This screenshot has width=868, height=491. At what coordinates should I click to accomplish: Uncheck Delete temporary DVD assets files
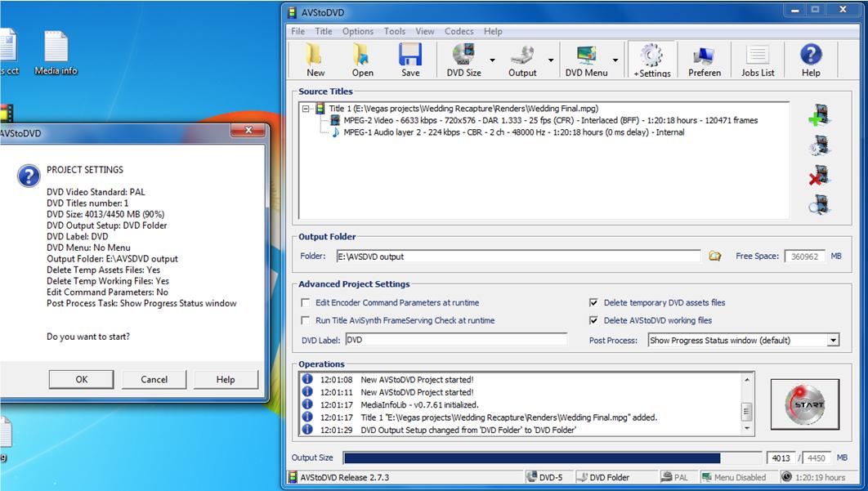point(593,303)
